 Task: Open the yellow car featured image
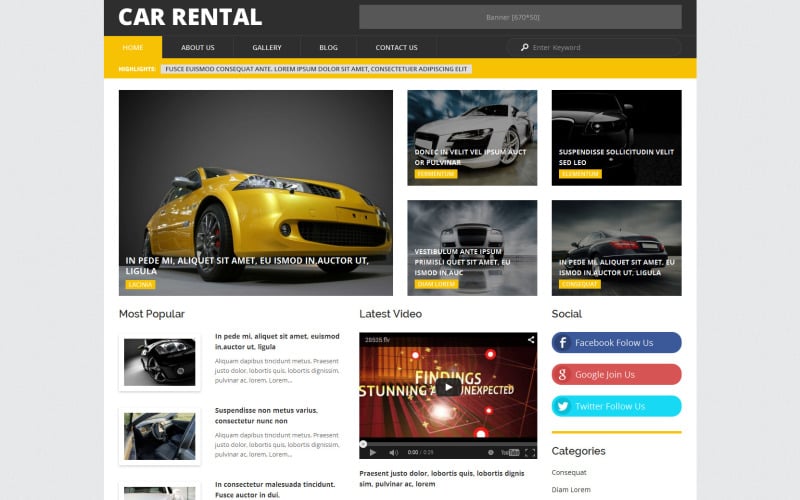pyautogui.click(x=256, y=193)
